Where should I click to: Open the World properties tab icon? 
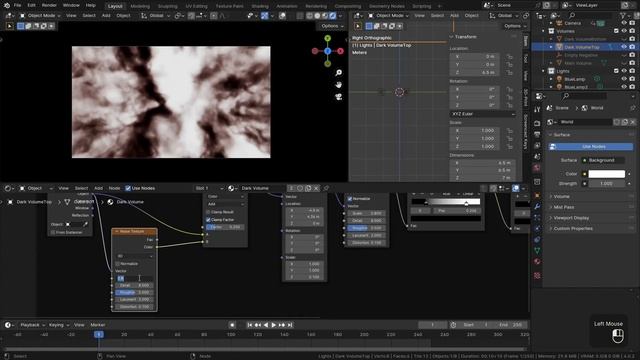tap(537, 168)
